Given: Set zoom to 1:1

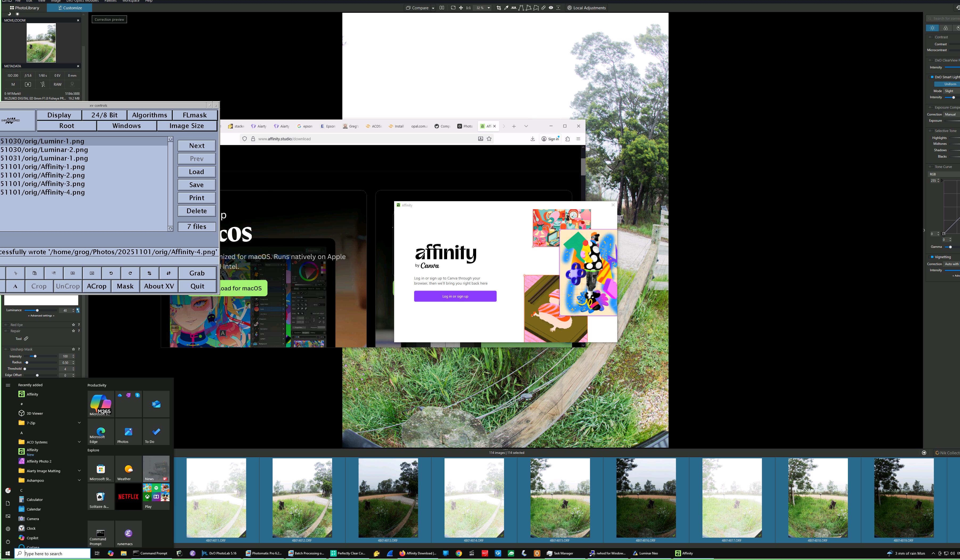Looking at the screenshot, I should pyautogui.click(x=468, y=8).
